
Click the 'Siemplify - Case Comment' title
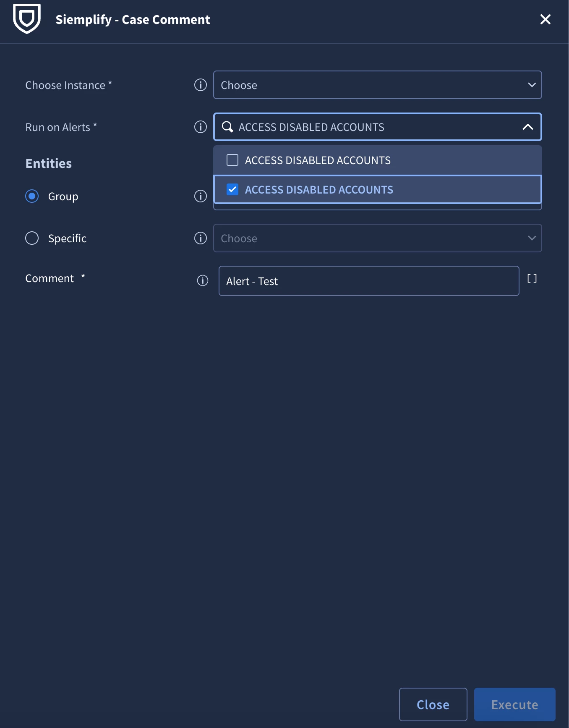coord(133,19)
